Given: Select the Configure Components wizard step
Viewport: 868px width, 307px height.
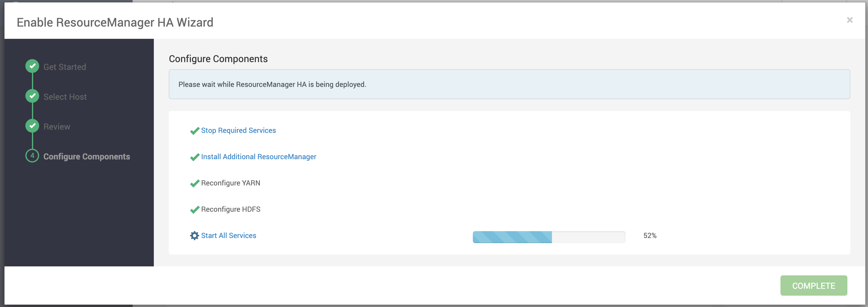Looking at the screenshot, I should click(x=87, y=156).
